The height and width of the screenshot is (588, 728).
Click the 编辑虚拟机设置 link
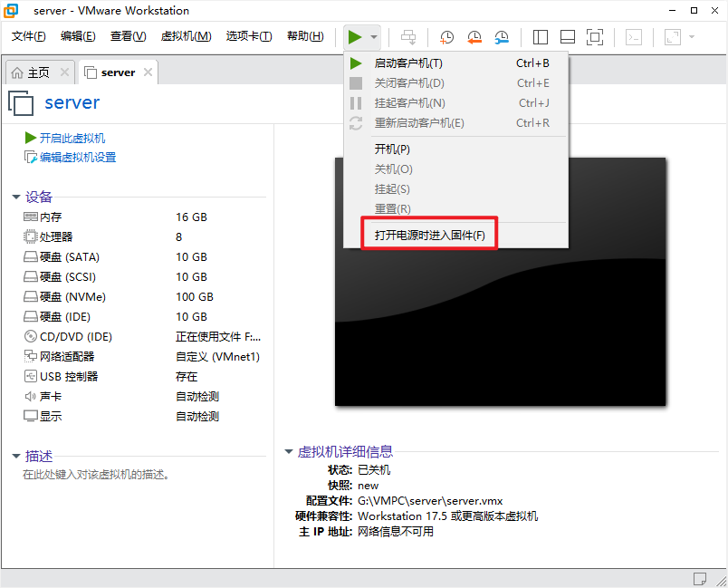77,158
